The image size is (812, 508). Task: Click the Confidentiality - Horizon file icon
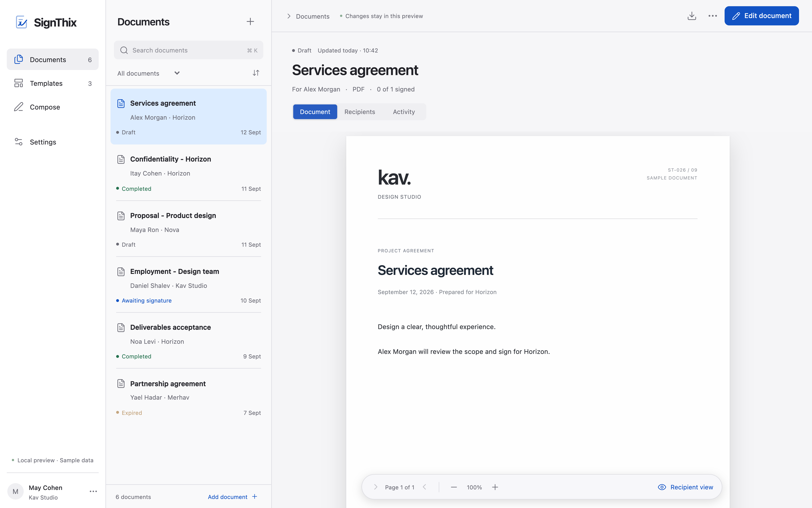[121, 159]
